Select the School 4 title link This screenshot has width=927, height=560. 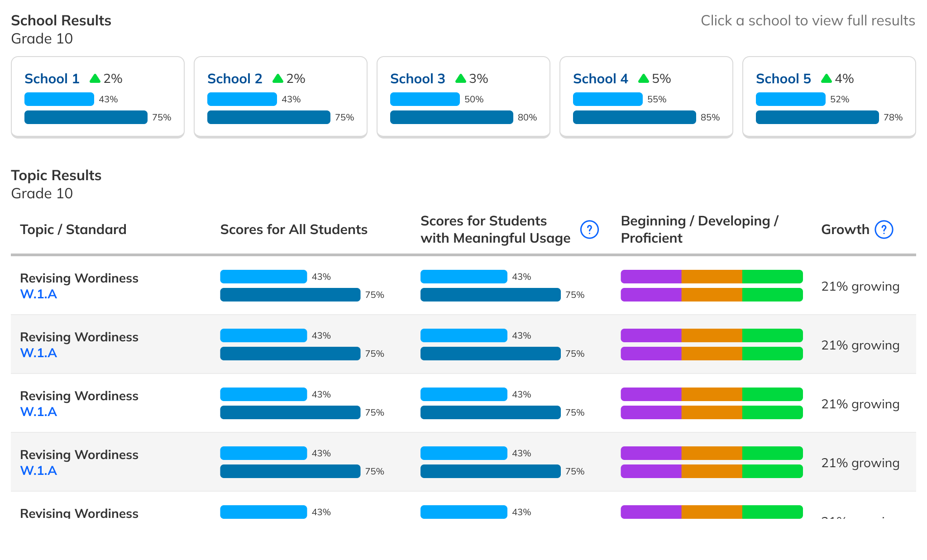coord(601,79)
